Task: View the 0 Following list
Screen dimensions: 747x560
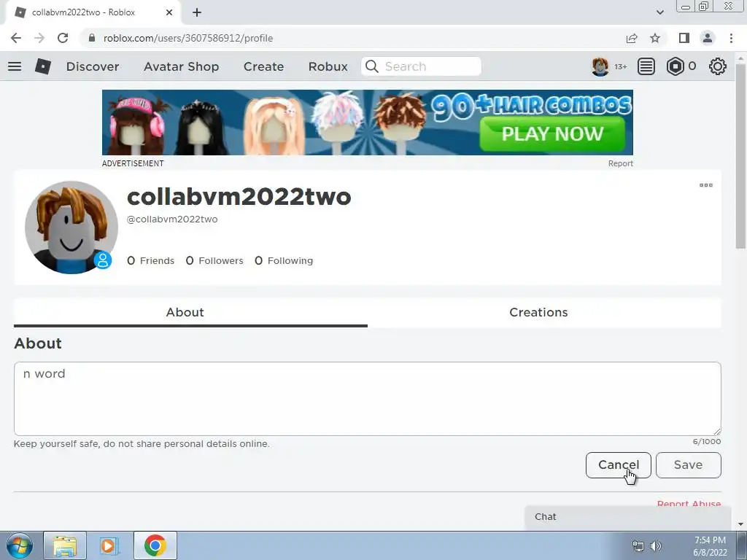Action: pyautogui.click(x=284, y=260)
